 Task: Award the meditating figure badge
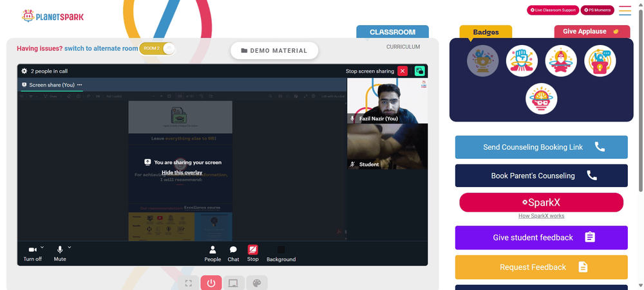pyautogui.click(x=561, y=60)
